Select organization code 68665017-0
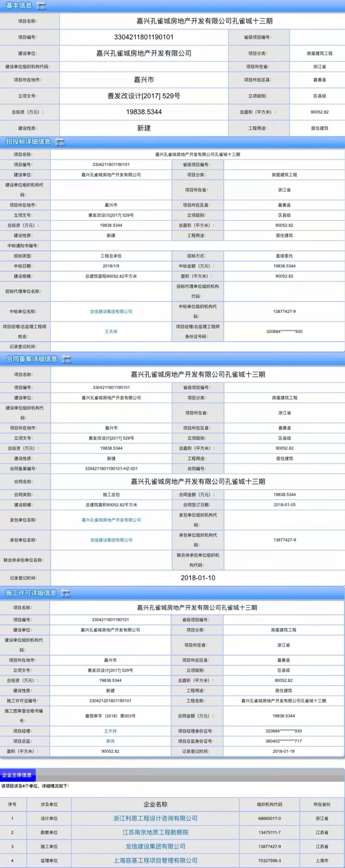 click(x=270, y=818)
